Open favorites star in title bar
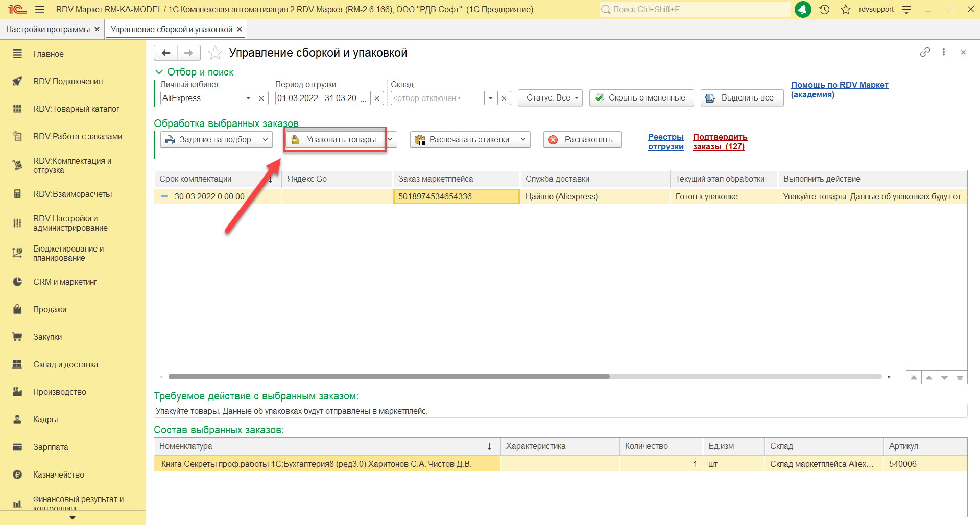Viewport: 980px width, 525px height. (846, 9)
